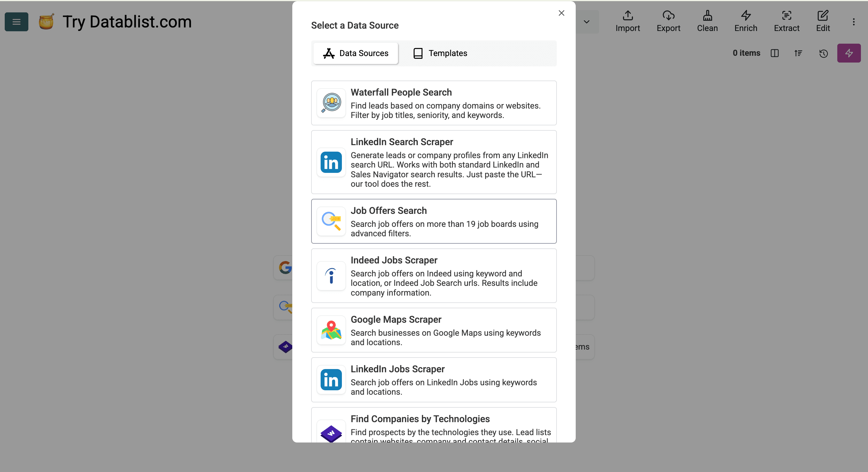Select the Job Offers Search source

pyautogui.click(x=434, y=221)
